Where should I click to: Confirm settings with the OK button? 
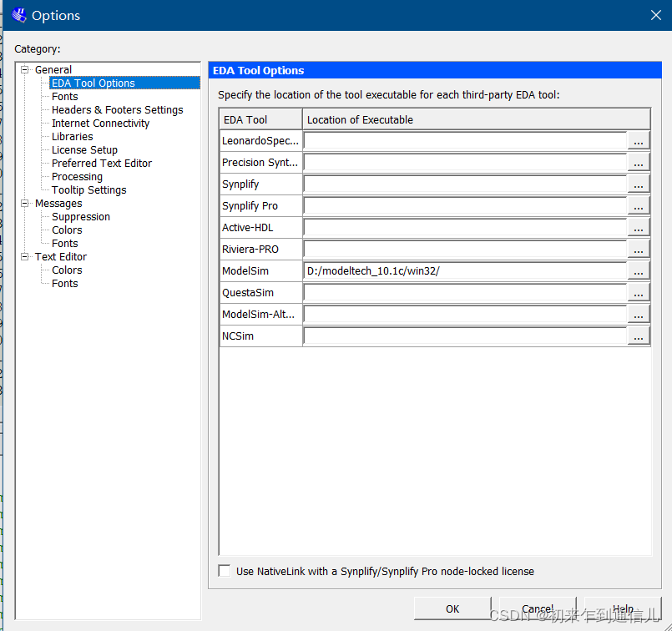[452, 608]
